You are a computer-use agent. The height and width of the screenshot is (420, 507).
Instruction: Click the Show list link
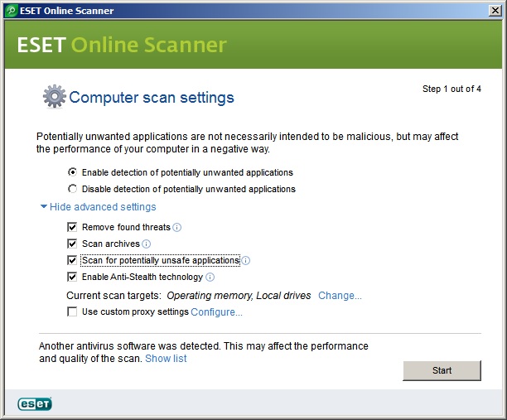(166, 359)
